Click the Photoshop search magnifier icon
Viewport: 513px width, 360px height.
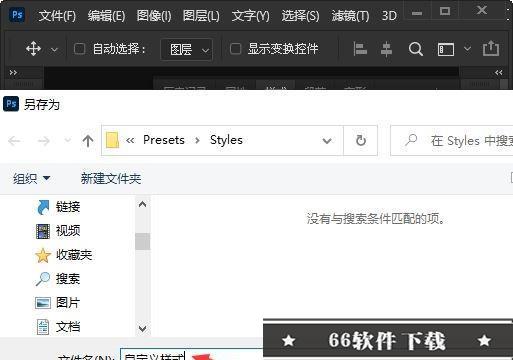point(416,49)
